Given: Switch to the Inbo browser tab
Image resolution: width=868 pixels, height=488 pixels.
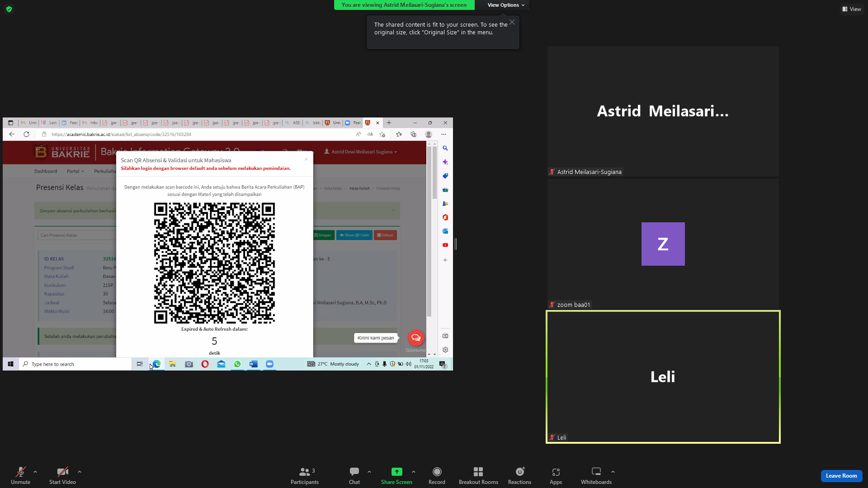Looking at the screenshot, I should pyautogui.click(x=90, y=123).
